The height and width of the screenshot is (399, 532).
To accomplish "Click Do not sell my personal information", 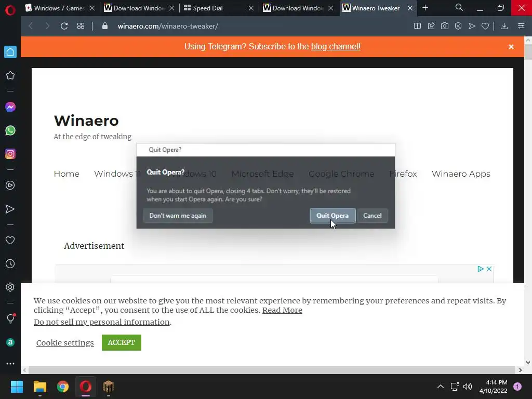I will tap(102, 322).
